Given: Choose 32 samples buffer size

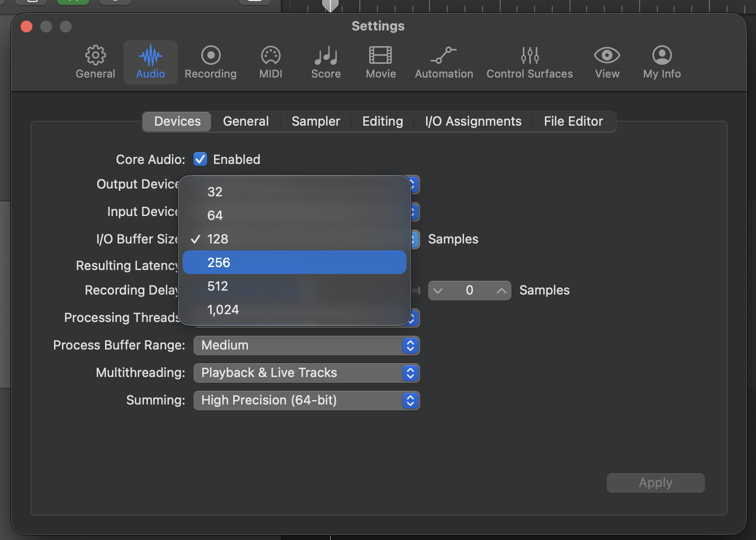Looking at the screenshot, I should tap(295, 191).
